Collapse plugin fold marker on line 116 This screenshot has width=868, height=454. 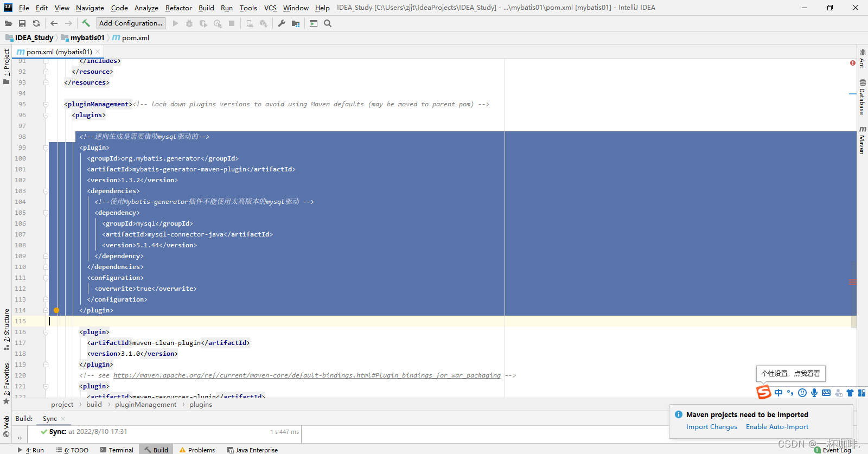pyautogui.click(x=46, y=332)
